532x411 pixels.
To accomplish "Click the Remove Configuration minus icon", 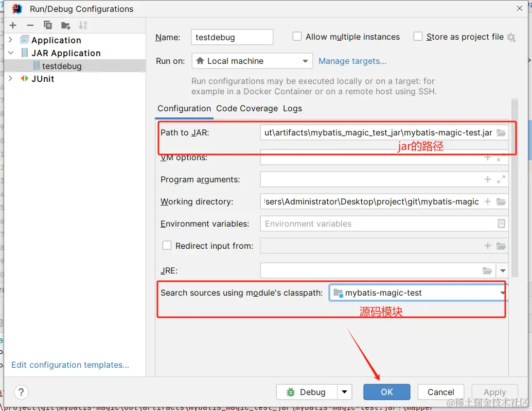I will click(x=30, y=25).
